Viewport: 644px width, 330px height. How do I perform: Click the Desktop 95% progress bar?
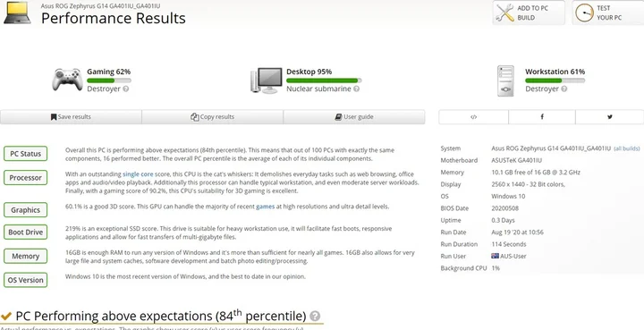pos(324,80)
